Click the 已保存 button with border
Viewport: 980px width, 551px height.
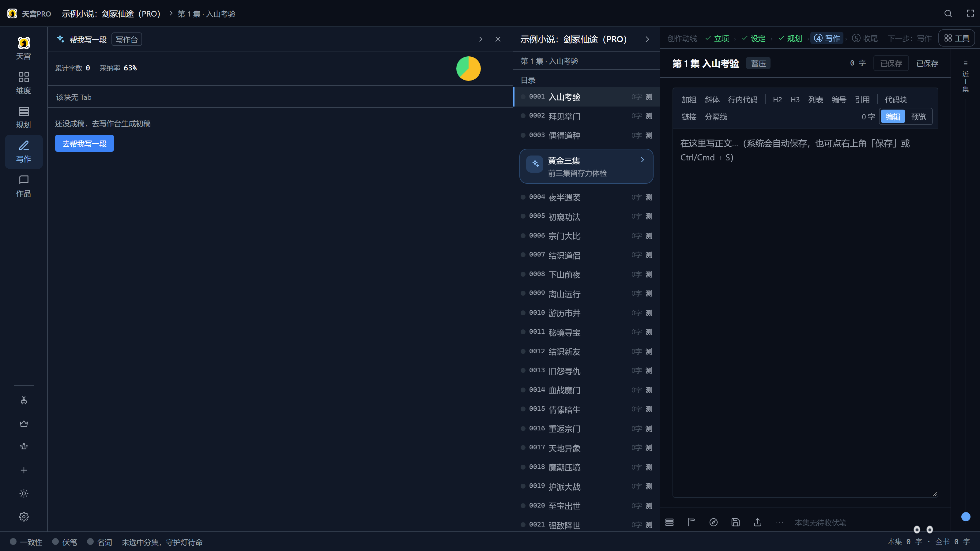tap(891, 63)
